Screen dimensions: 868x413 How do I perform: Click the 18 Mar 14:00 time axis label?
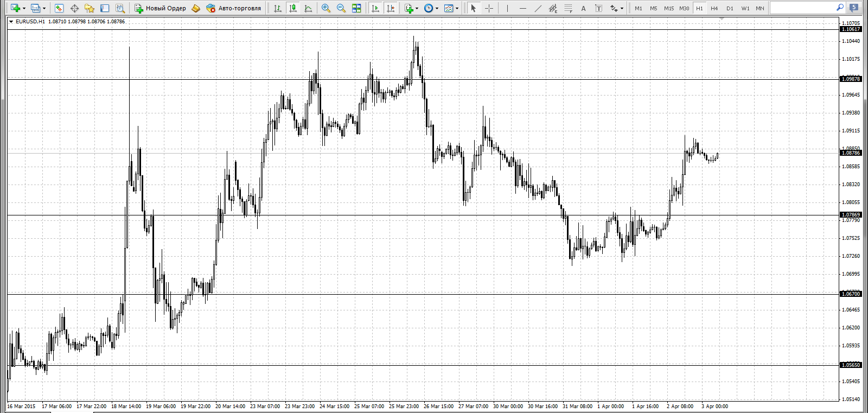click(126, 406)
